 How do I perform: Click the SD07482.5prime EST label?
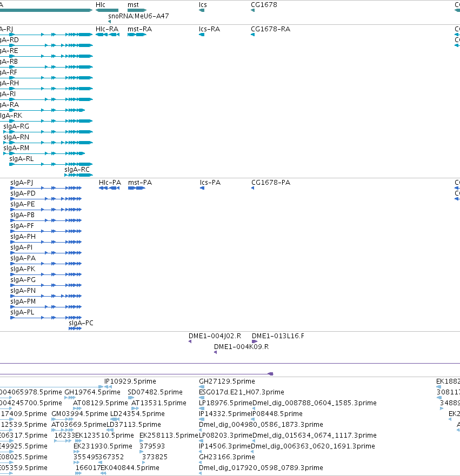pyautogui.click(x=155, y=392)
